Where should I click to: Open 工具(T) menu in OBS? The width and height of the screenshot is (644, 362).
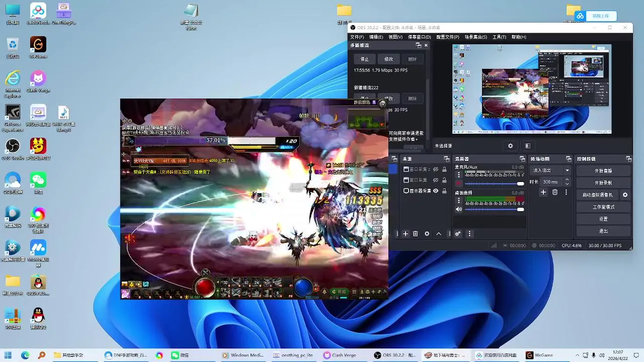click(x=499, y=37)
